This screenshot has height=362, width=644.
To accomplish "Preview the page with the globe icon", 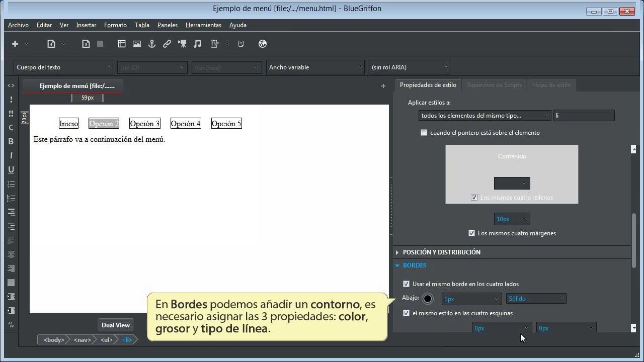I will [x=263, y=44].
